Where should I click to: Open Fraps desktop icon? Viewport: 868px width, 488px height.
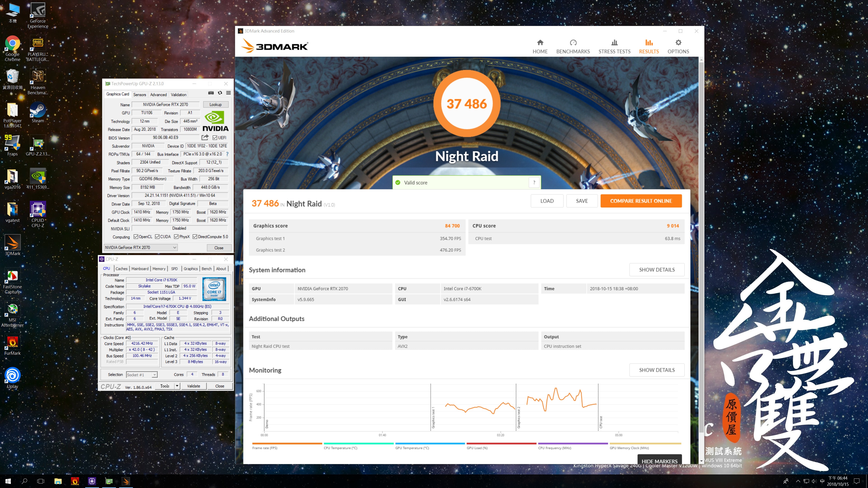tap(12, 145)
